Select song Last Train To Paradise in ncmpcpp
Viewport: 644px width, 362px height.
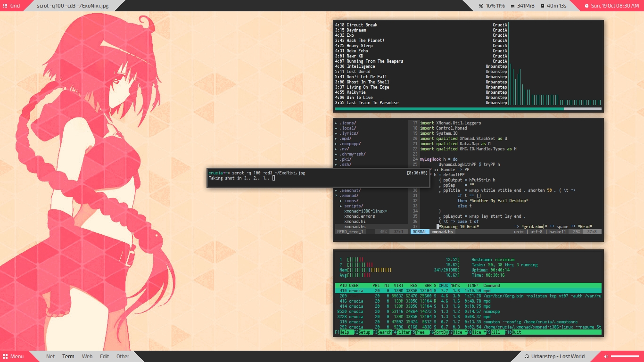[421, 103]
